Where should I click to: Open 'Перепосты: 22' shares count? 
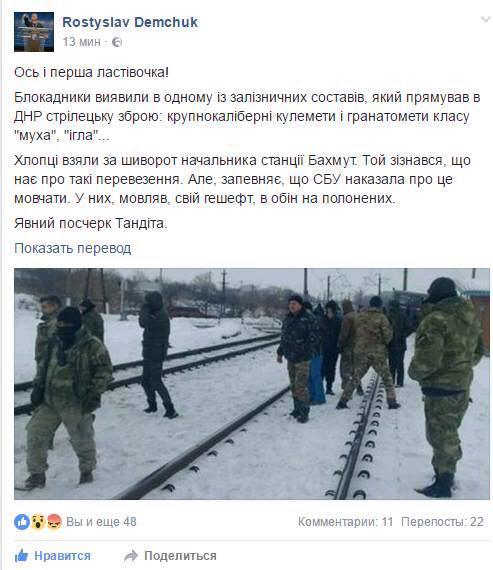coord(442,522)
